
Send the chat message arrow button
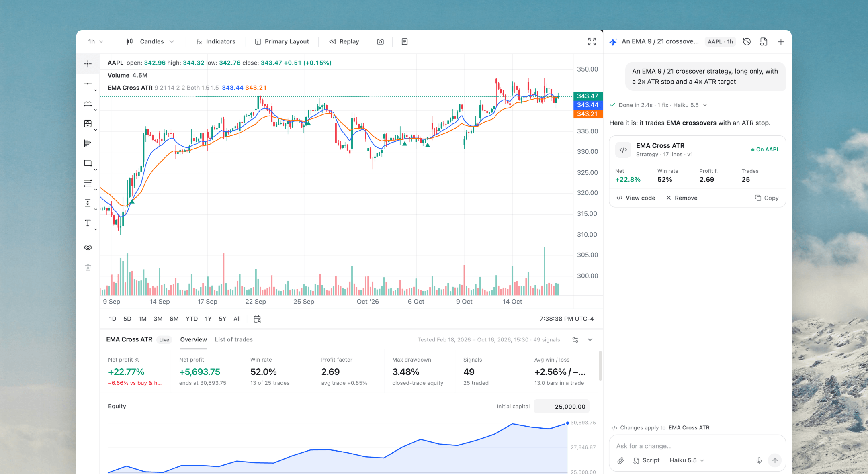(775, 460)
